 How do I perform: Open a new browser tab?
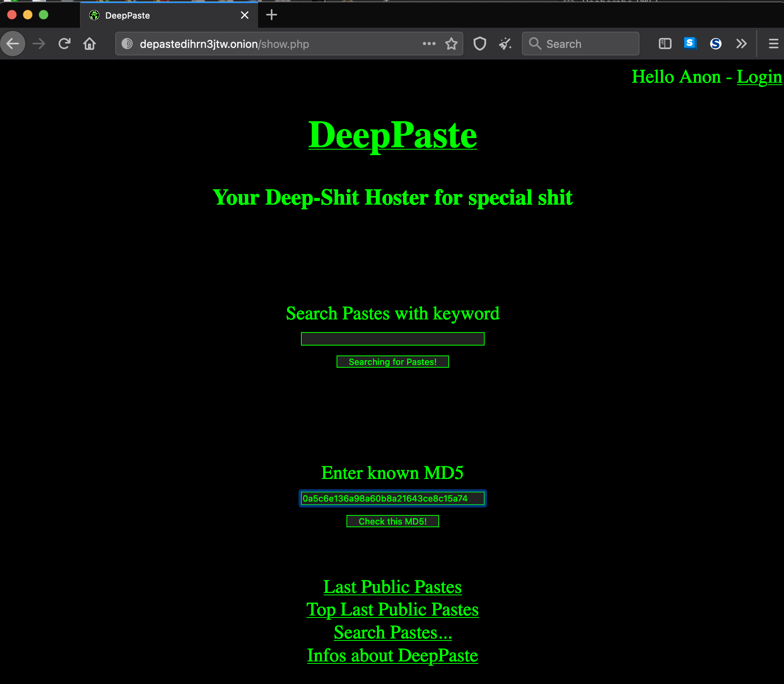[272, 15]
